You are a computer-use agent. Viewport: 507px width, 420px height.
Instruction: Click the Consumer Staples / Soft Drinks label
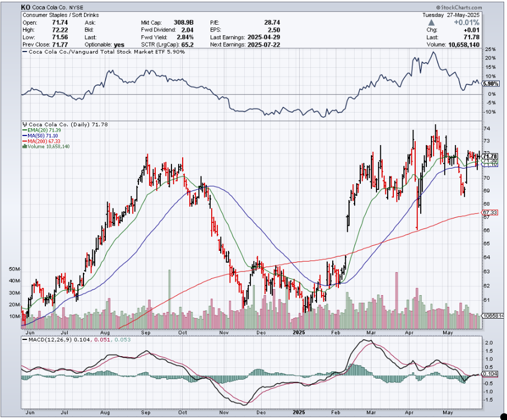[61, 15]
